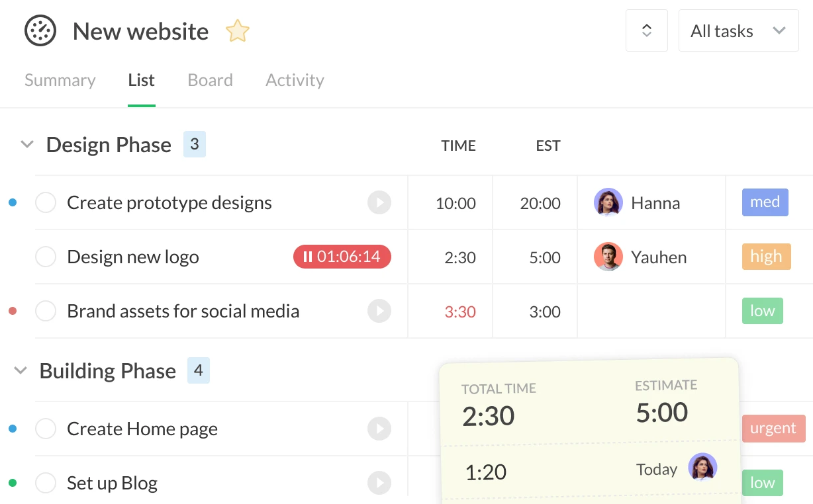Pause the running 01:06:14 timer
The image size is (813, 504).
coord(342,257)
